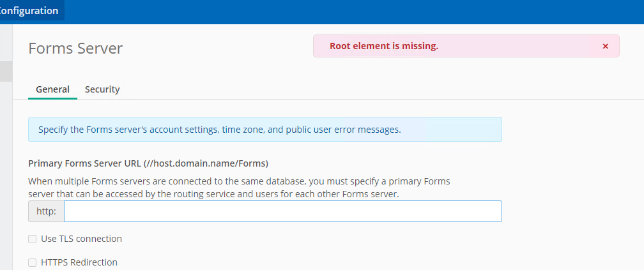
Task: Switch to the Security tab
Action: [102, 89]
